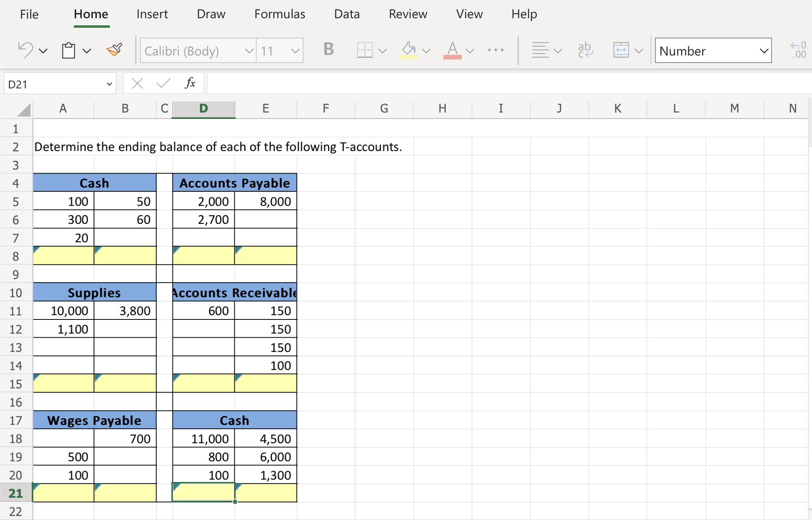Image resolution: width=812 pixels, height=520 pixels.
Task: Select the alignment lines icon
Action: [x=540, y=50]
